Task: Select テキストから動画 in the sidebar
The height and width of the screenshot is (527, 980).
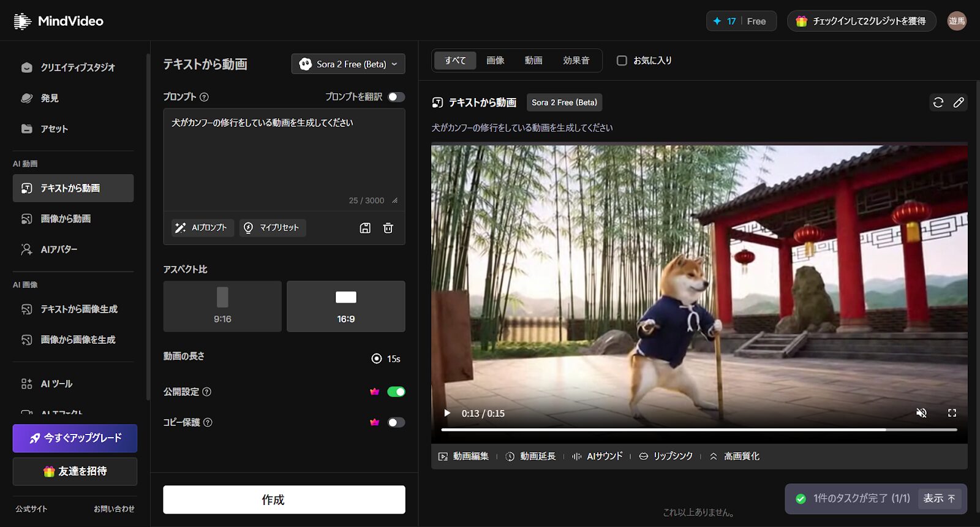Action: [73, 188]
